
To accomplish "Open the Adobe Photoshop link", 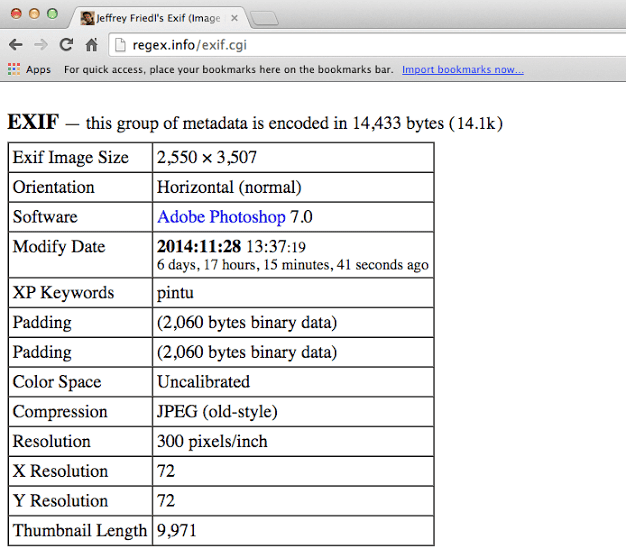I will pos(221,217).
